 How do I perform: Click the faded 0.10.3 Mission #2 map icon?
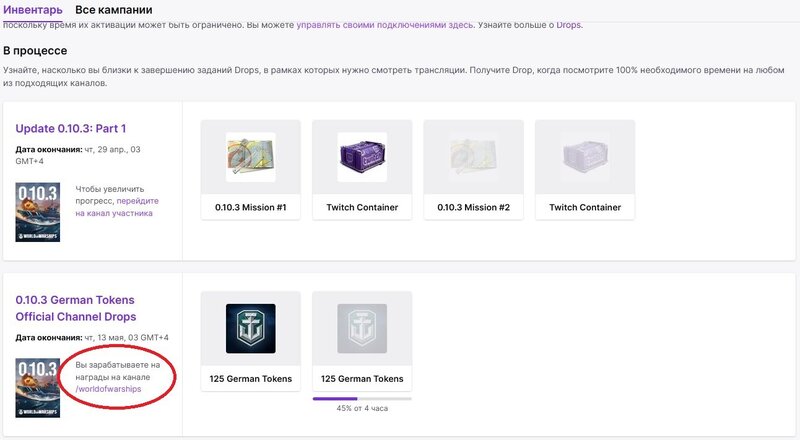coord(473,157)
